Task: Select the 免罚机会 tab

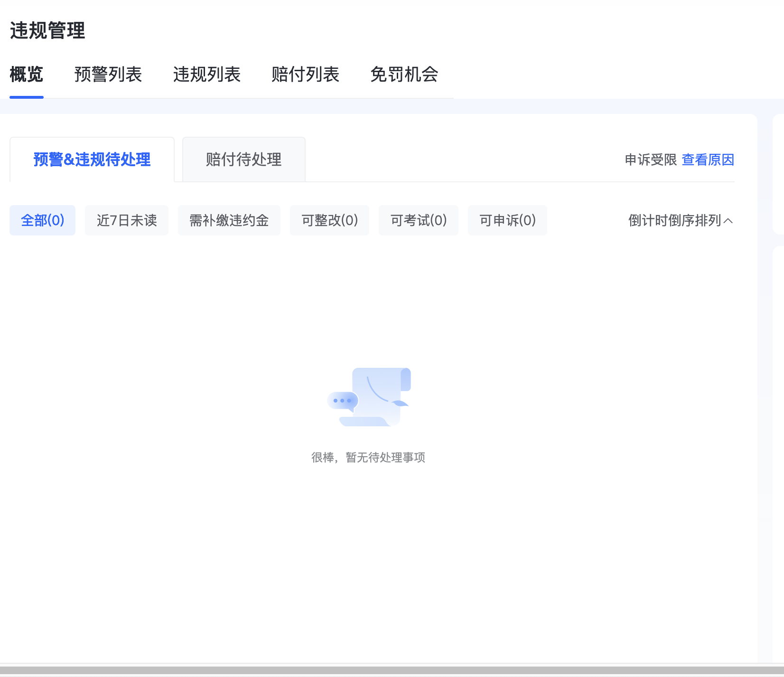Action: 404,75
